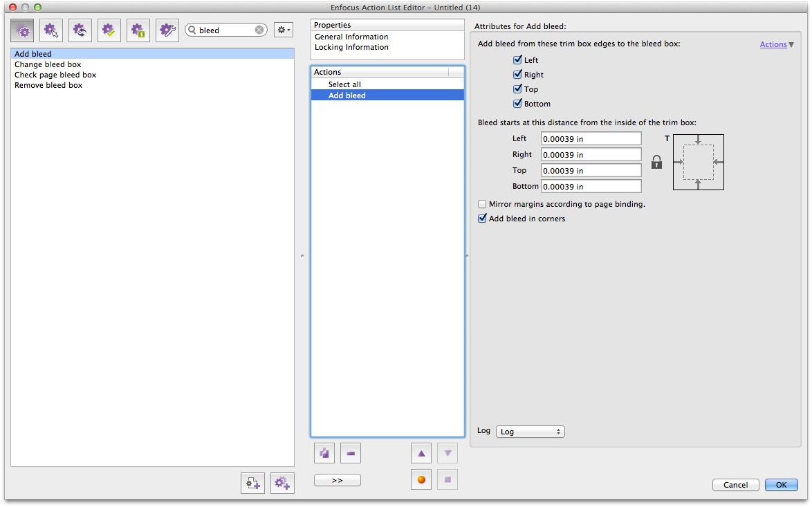Click the gear with green checkmark icon
Screen dimensions: 812x507
pyautogui.click(x=109, y=30)
